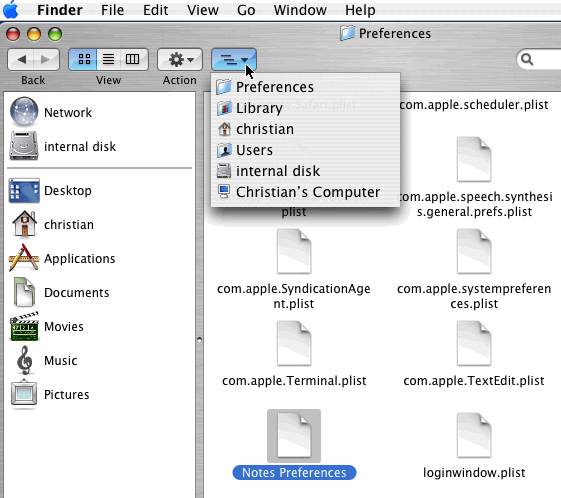
Task: Select com.apple.speech.synthesis.general.prefs.plist file icon
Action: [x=474, y=160]
